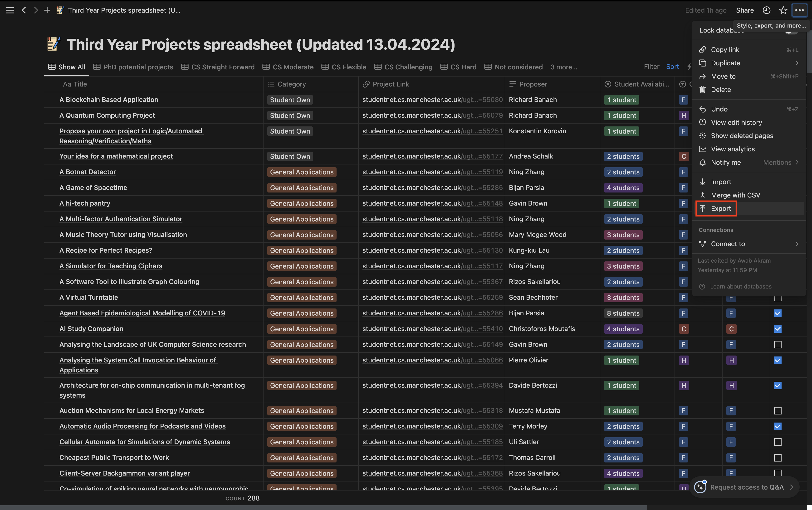Click the Filter button
The height and width of the screenshot is (510, 812).
pos(651,67)
